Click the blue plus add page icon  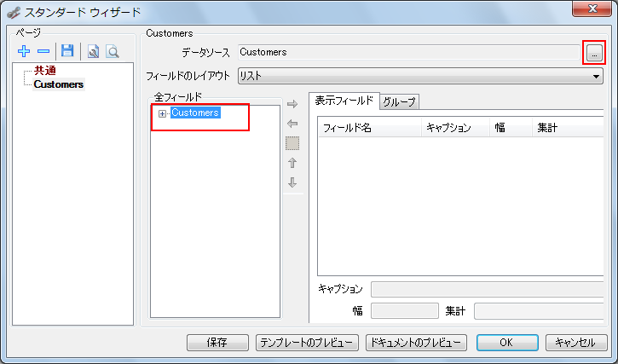coord(24,52)
